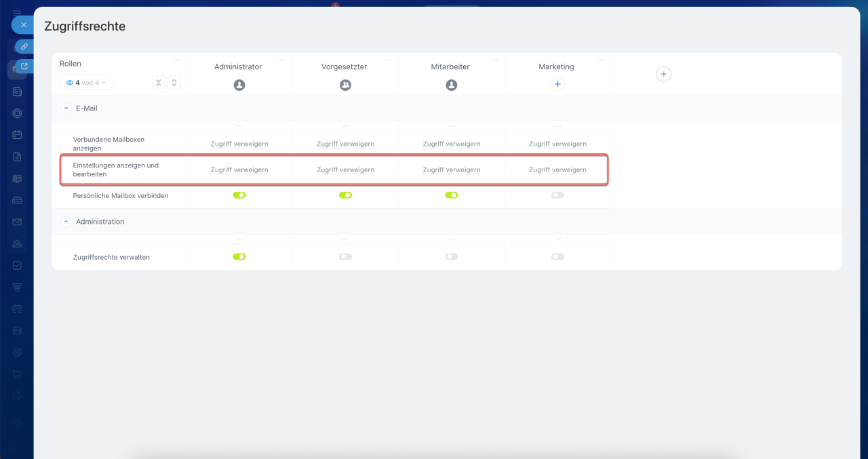Close the Zugriffsrechte slider panel

tap(23, 25)
